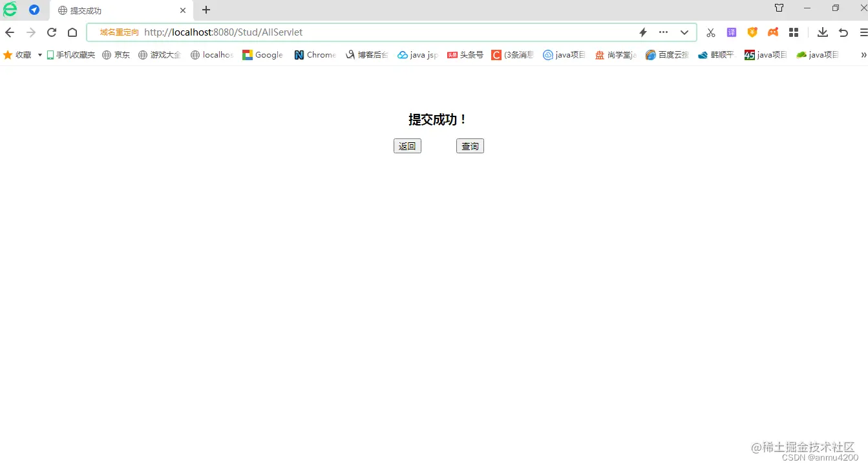Open the ellipsis menu in address bar
Viewport: 868px width, 467px height.
pos(663,32)
